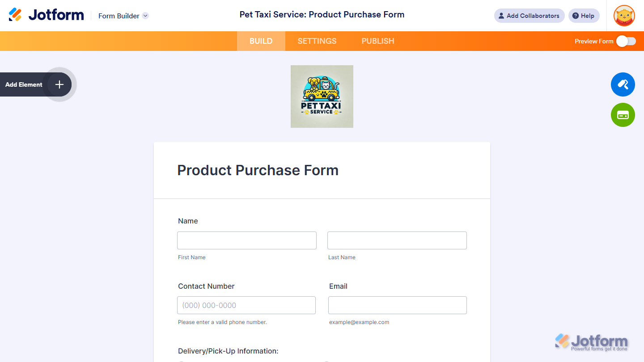Click the form title in the header
The image size is (644, 362).
[x=322, y=15]
